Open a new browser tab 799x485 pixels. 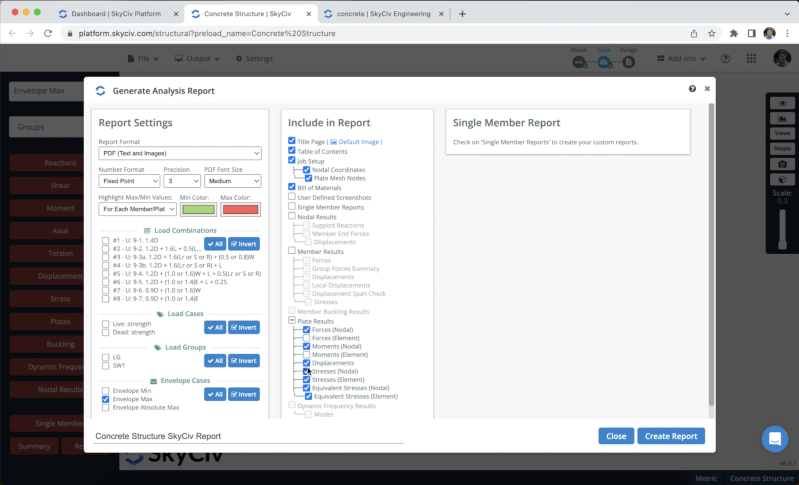[462, 14]
